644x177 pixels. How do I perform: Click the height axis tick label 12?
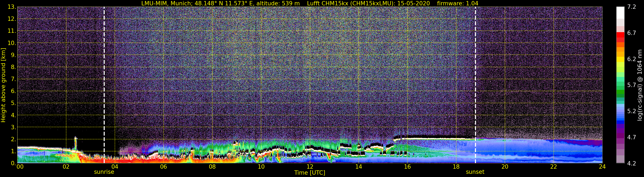coord(12,19)
